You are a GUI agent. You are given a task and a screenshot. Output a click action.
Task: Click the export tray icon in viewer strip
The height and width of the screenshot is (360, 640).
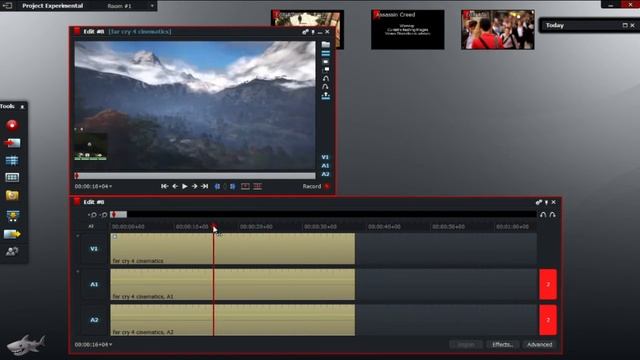pyautogui.click(x=326, y=96)
